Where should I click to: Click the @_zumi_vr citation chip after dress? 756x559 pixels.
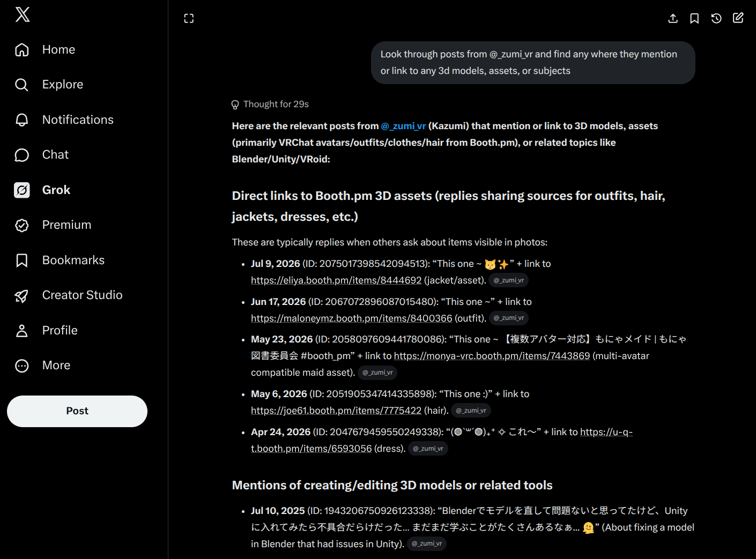point(428,449)
